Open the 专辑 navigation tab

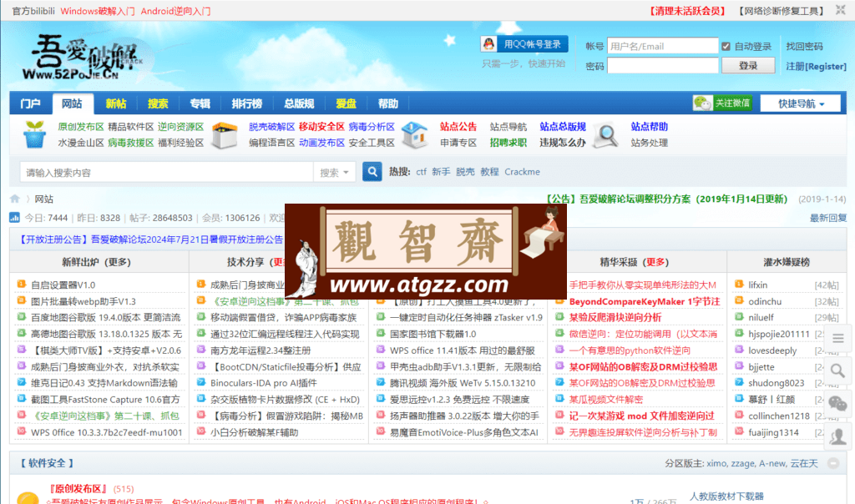[x=200, y=103]
